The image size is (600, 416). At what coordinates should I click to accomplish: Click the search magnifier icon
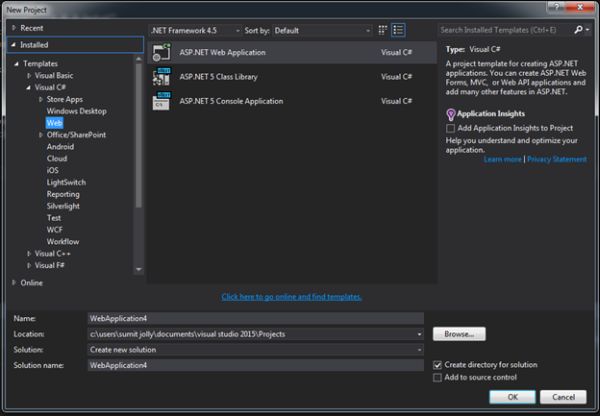578,30
